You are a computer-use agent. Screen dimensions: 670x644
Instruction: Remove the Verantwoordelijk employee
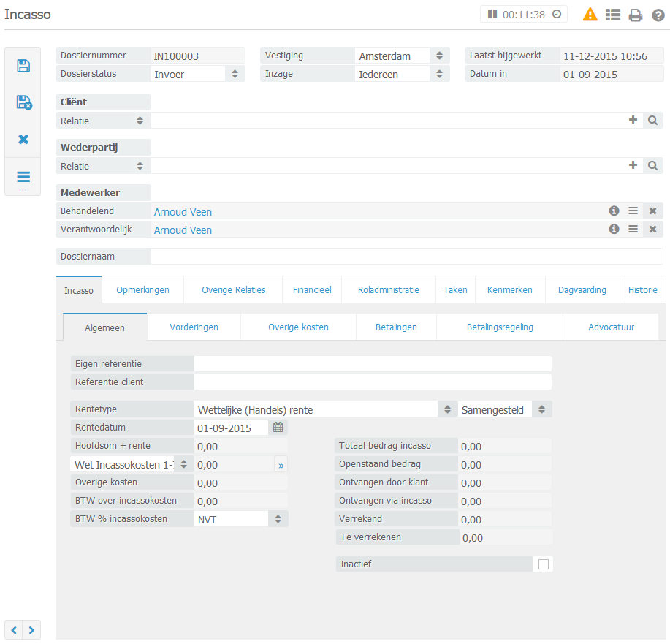[x=653, y=230]
